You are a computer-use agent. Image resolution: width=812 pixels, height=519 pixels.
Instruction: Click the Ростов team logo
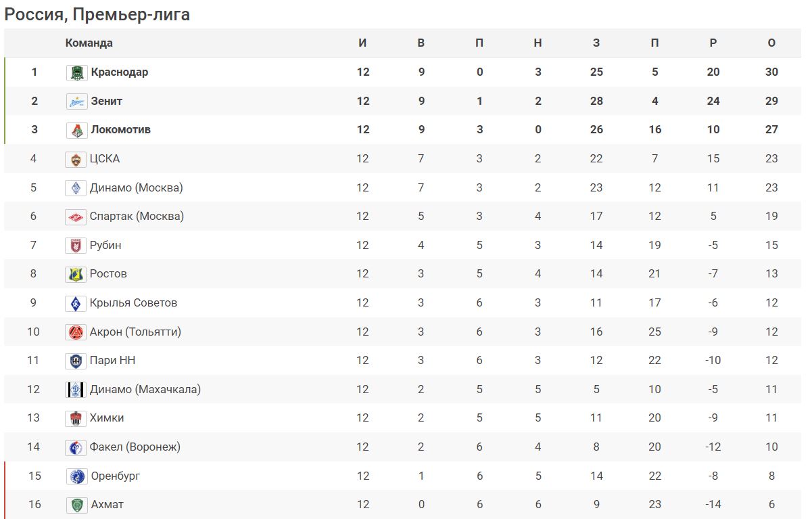76,274
